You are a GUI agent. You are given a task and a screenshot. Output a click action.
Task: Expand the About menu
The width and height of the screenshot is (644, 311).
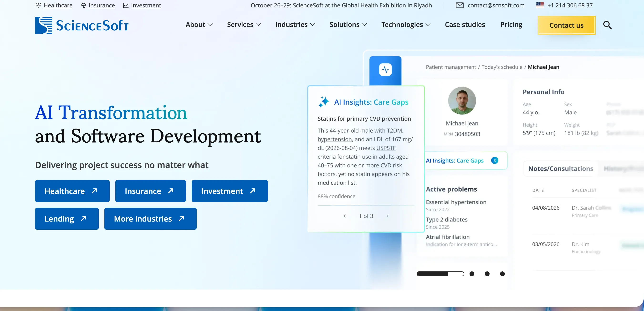click(x=199, y=25)
